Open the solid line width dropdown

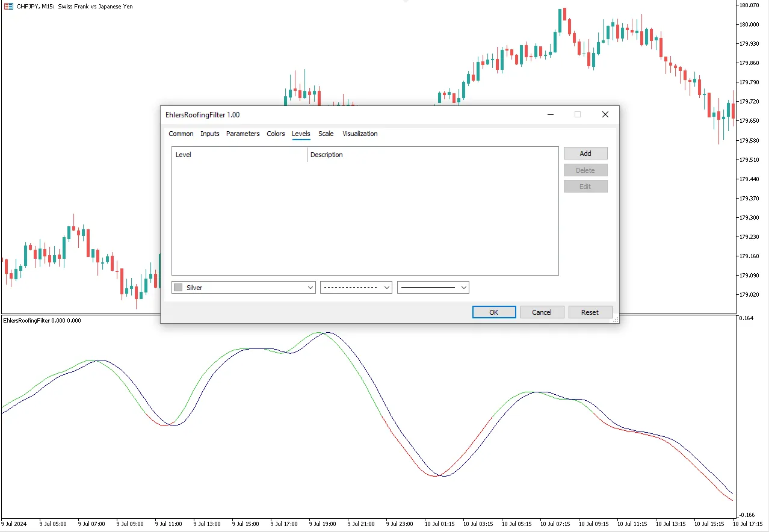433,288
